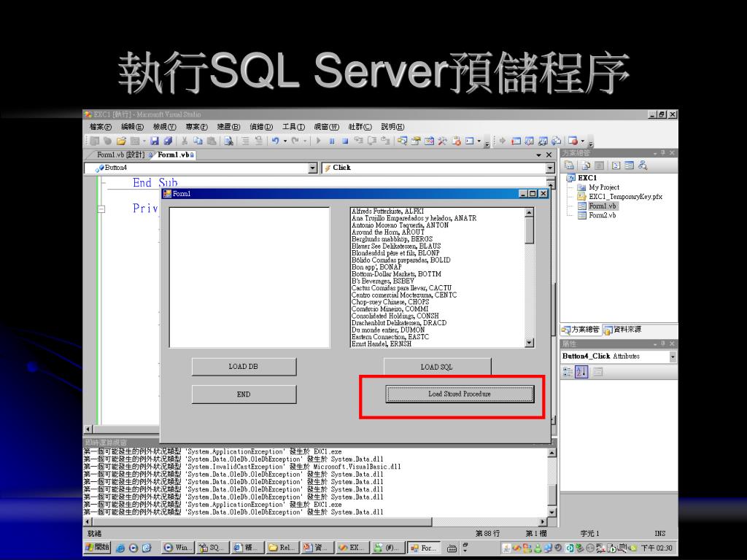The height and width of the screenshot is (560, 747).
Task: Undo the last action from the toolbar
Action: [x=275, y=141]
